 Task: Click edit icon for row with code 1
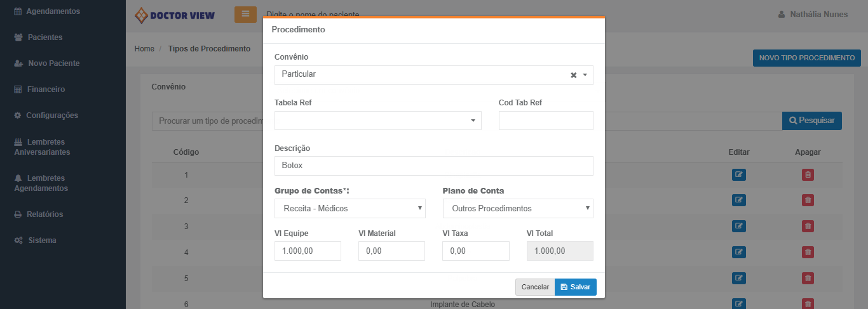738,174
